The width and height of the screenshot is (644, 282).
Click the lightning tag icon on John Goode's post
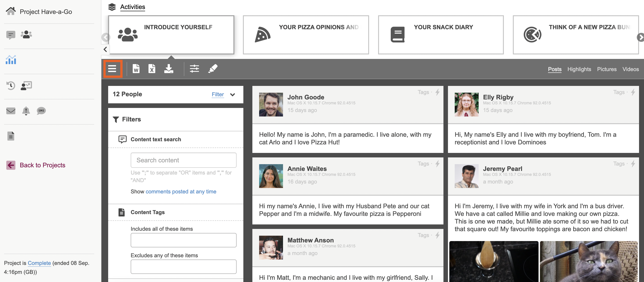coord(437,92)
